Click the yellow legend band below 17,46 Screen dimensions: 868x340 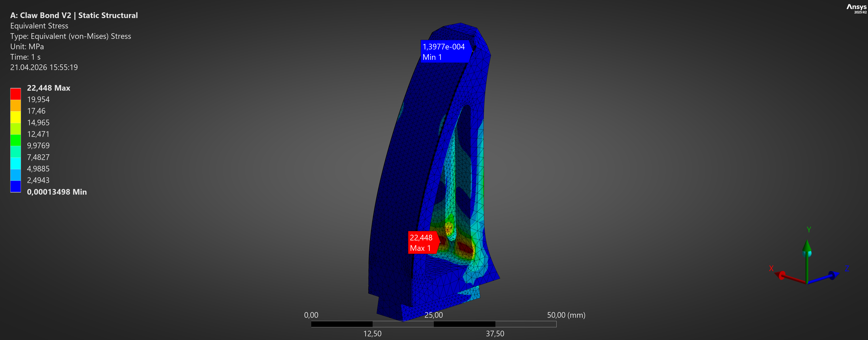click(x=16, y=117)
